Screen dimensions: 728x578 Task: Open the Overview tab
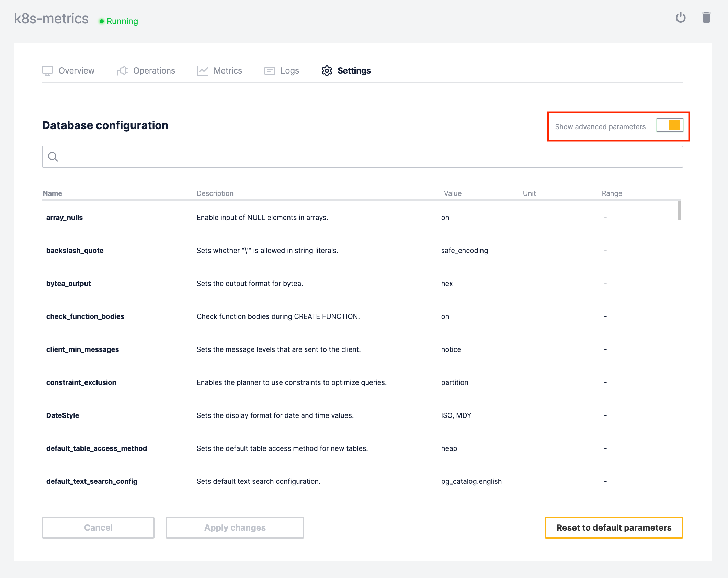pyautogui.click(x=68, y=71)
